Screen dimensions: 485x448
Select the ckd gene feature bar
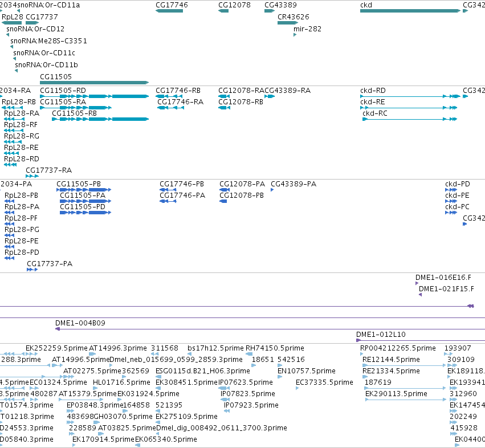pyautogui.click(x=410, y=11)
